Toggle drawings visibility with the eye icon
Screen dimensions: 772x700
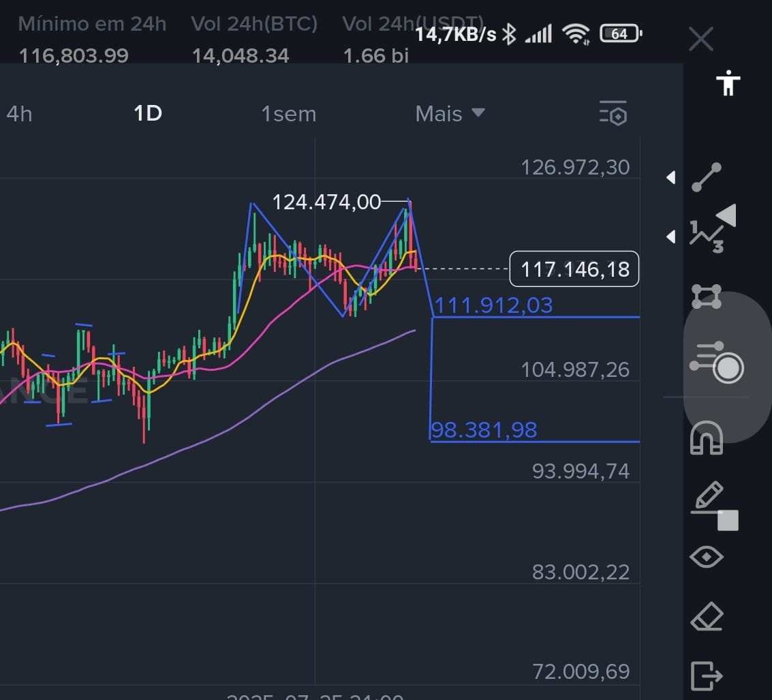click(x=707, y=557)
